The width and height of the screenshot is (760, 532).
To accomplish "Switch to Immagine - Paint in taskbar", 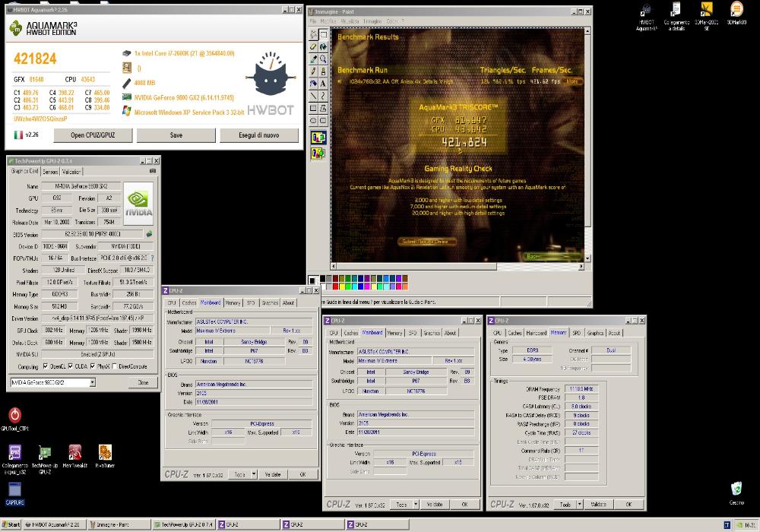I will tap(119, 524).
